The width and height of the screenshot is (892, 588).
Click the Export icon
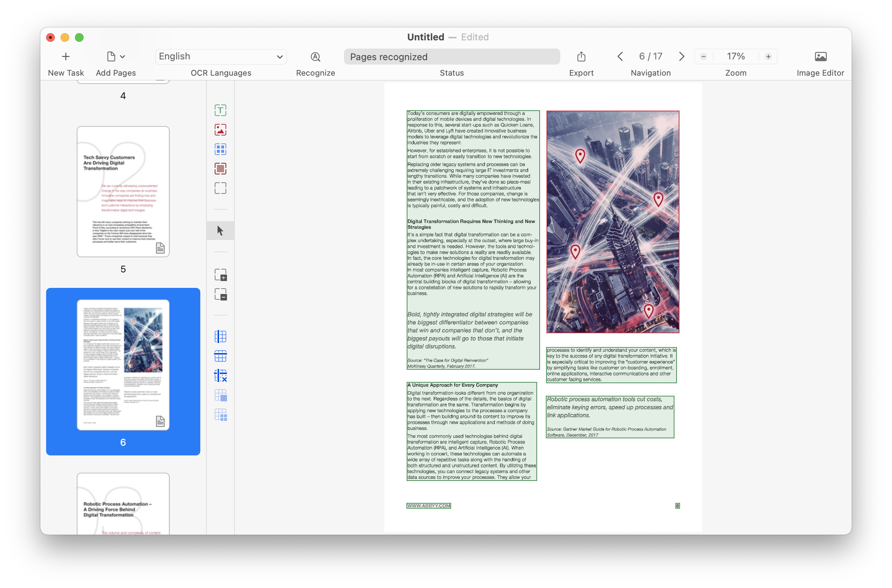580,56
